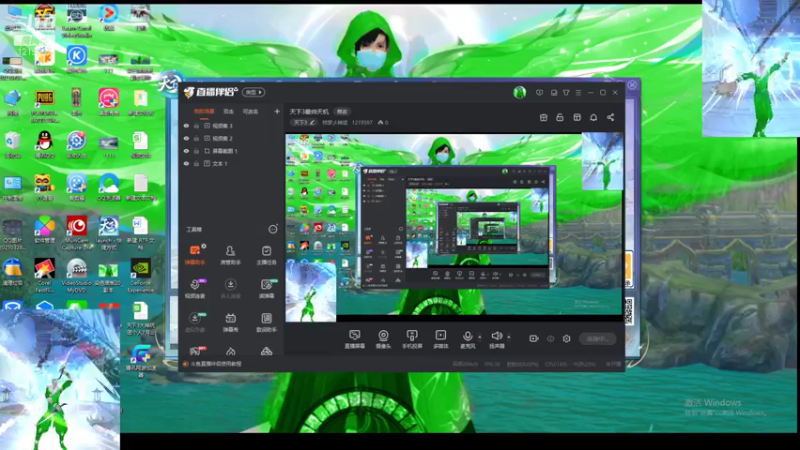Open the flame-shaped toolbox icon in bottom row
The width and height of the screenshot is (800, 450).
pos(231,351)
